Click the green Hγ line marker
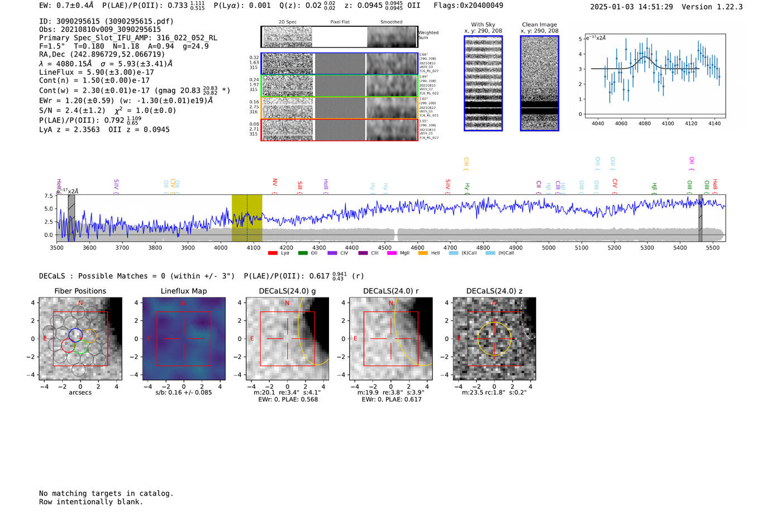The height and width of the screenshot is (532, 782). [467, 188]
